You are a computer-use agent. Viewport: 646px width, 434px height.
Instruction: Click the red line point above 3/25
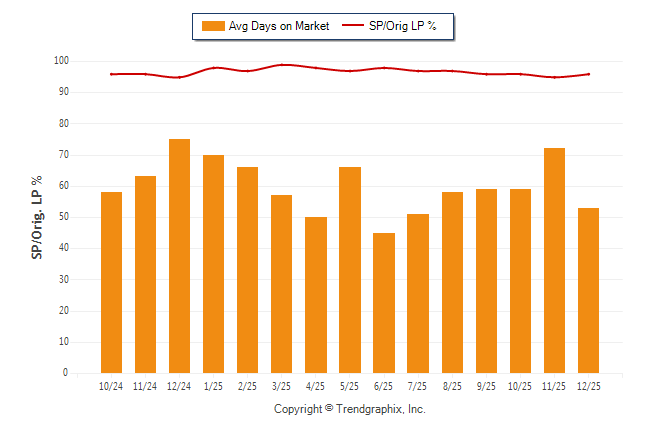tap(281, 65)
